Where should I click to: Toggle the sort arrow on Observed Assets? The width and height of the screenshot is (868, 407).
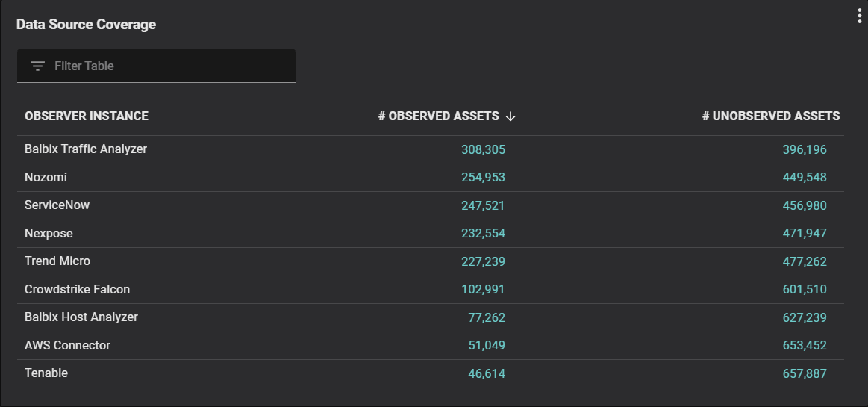[x=511, y=116]
